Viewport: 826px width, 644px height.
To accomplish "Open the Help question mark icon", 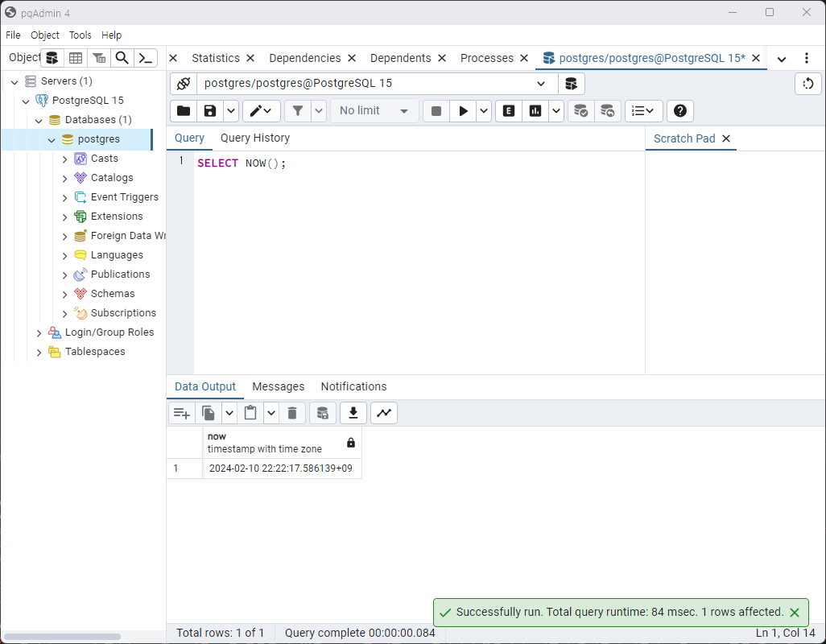I will click(680, 110).
